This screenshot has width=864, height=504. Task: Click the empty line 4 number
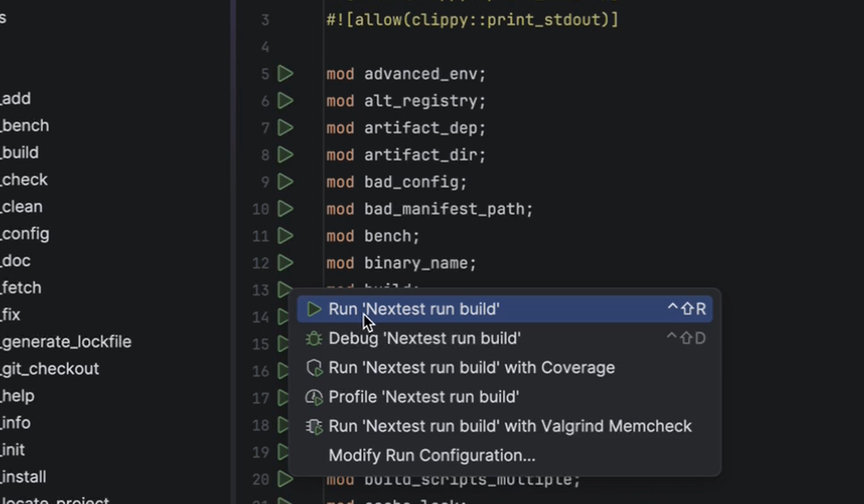(265, 47)
